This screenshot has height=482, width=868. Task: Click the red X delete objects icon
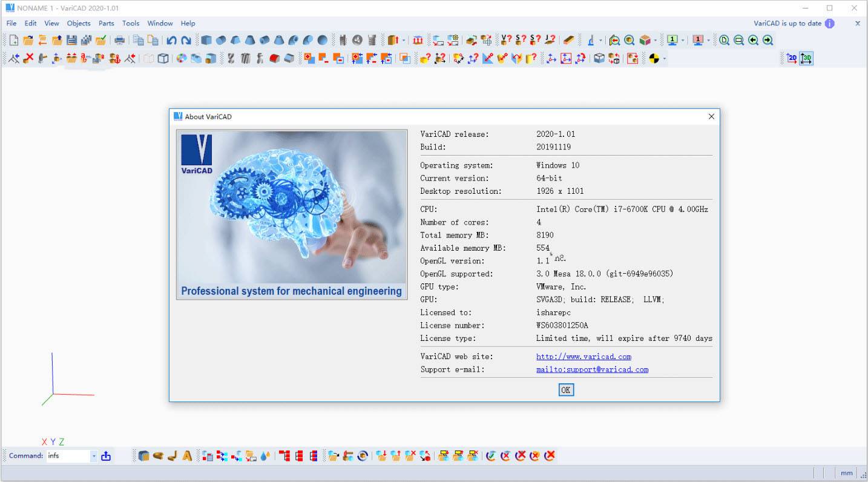pos(28,58)
